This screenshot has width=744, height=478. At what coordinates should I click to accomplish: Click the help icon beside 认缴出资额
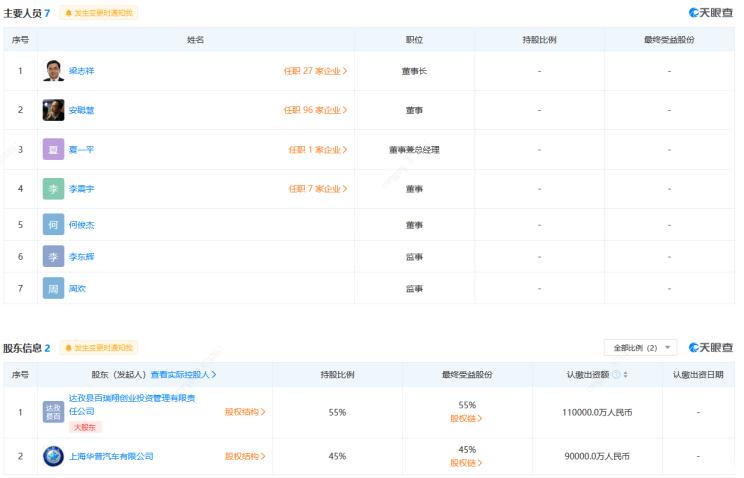pyautogui.click(x=616, y=375)
